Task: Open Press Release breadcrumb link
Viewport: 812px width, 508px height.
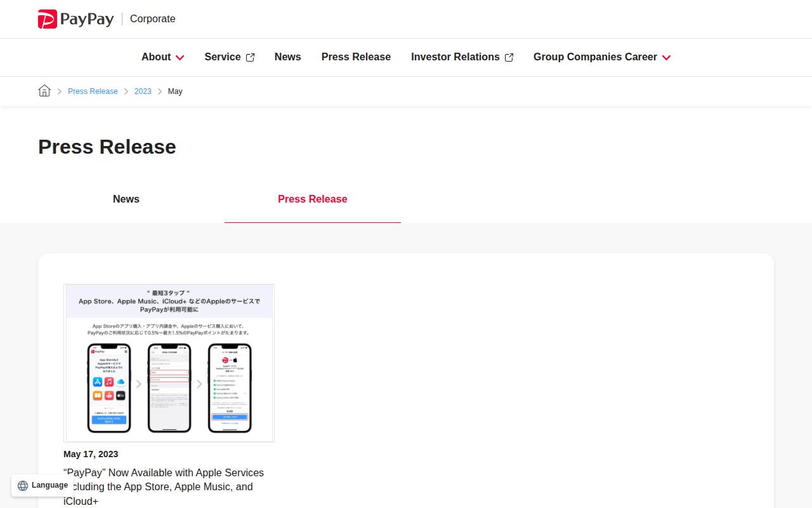Action: click(93, 91)
